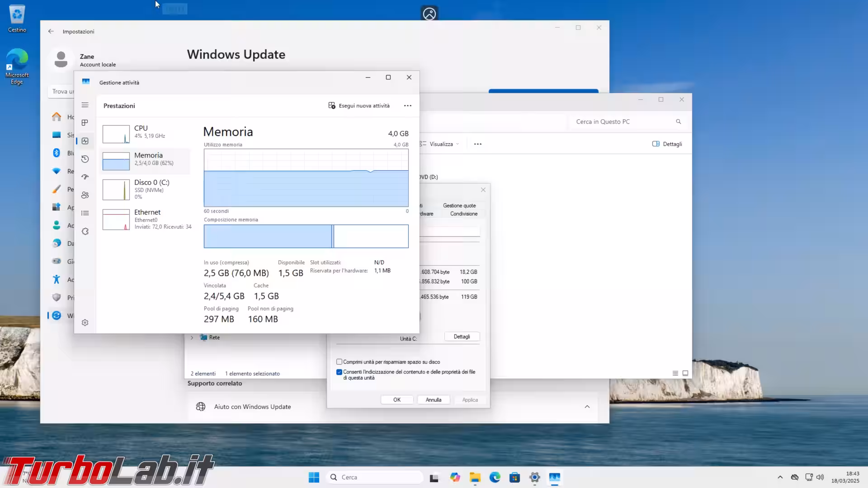This screenshot has height=488, width=868.
Task: Expand the Rete tree item
Action: pyautogui.click(x=192, y=338)
